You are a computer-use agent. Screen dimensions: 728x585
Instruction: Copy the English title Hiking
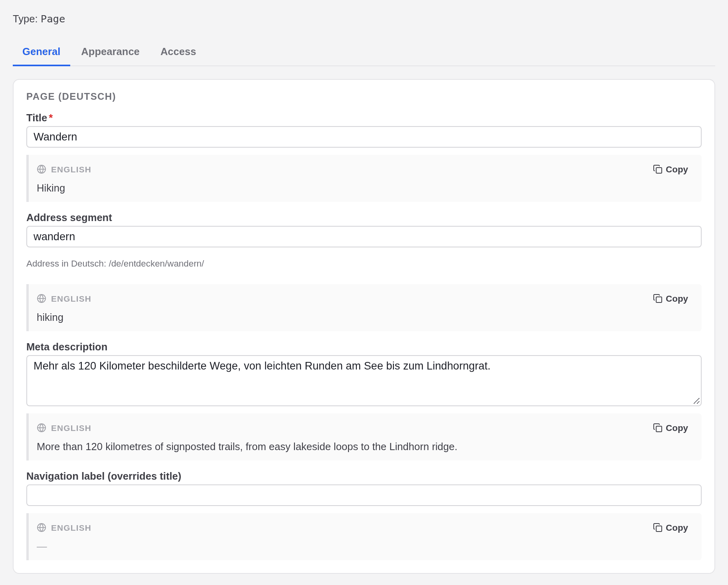coord(671,170)
